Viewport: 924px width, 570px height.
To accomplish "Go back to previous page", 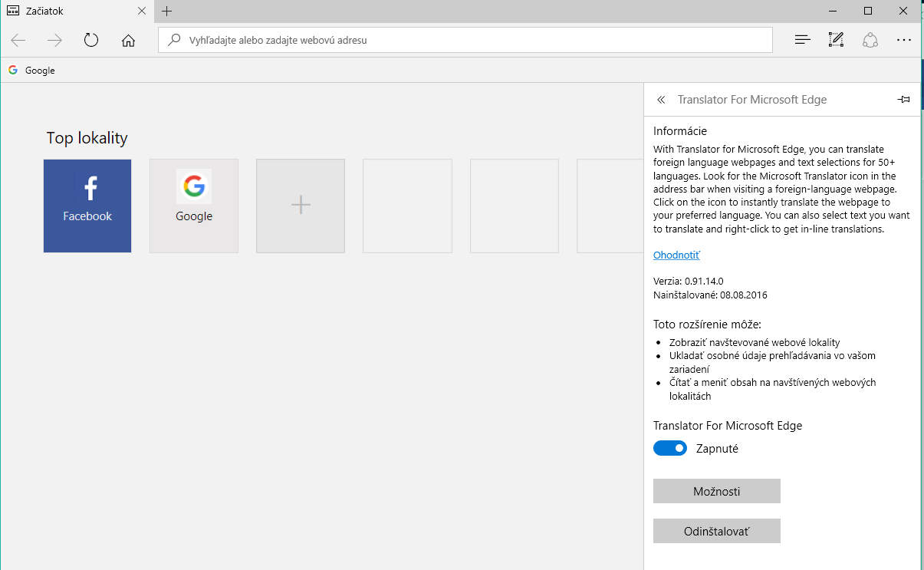I will pos(18,40).
